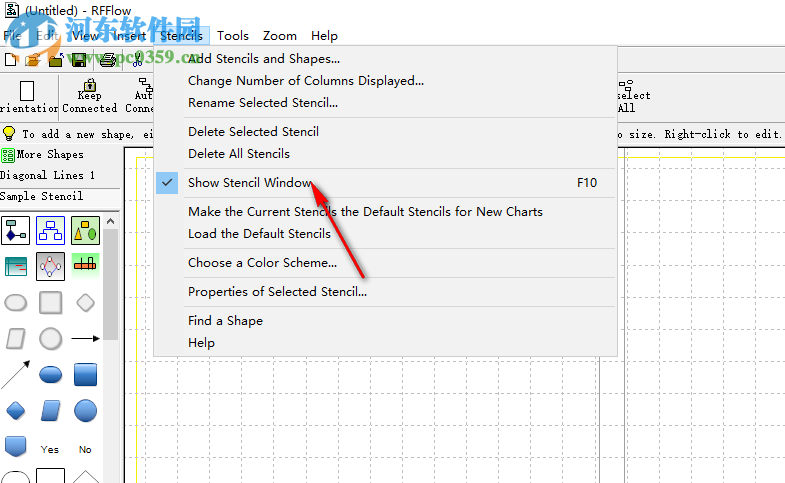Select the teal window form stencil icon
Viewport: 785px width, 483px height.
pyautogui.click(x=16, y=266)
